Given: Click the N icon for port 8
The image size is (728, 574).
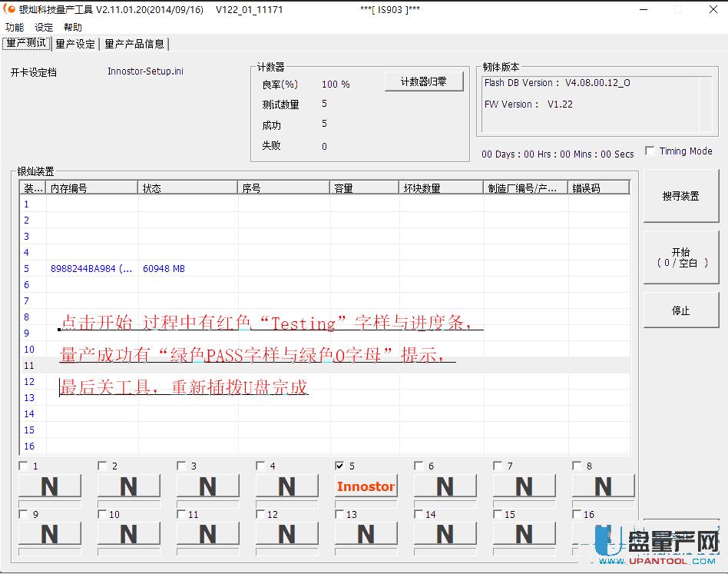Looking at the screenshot, I should click(603, 486).
